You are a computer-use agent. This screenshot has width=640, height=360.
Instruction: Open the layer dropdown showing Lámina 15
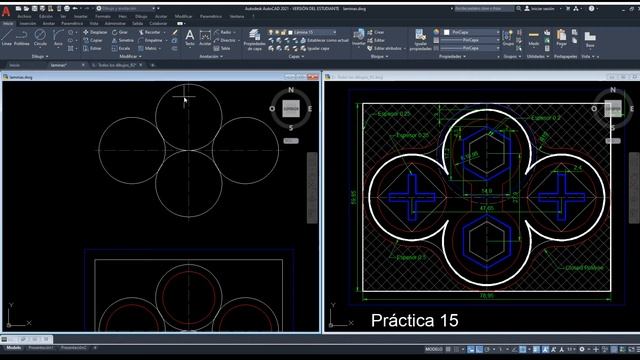[x=312, y=32]
